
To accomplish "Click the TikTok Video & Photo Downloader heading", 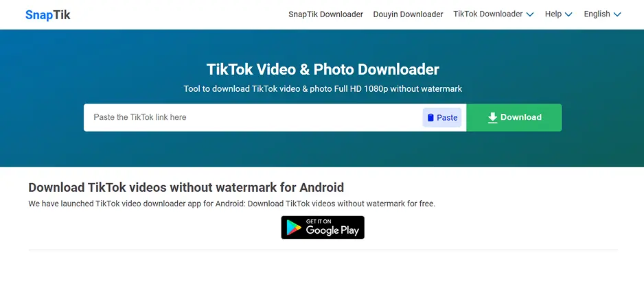I will (x=323, y=69).
